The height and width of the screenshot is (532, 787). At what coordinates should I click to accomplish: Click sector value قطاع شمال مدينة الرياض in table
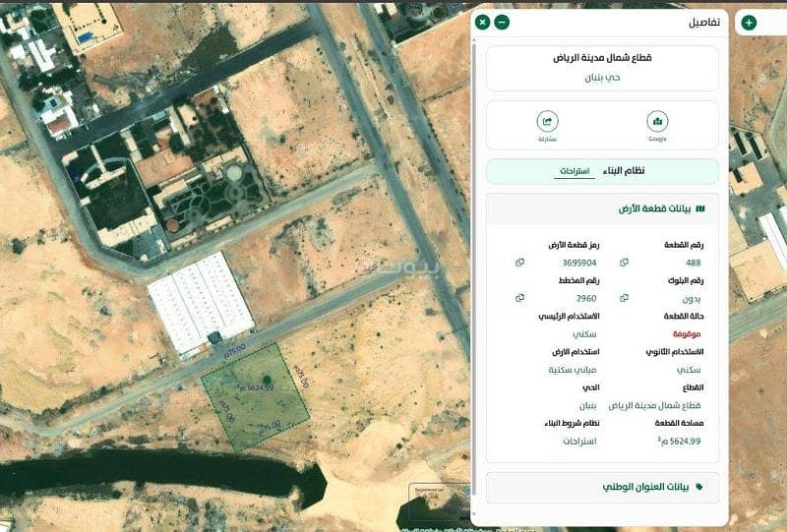pos(654,405)
